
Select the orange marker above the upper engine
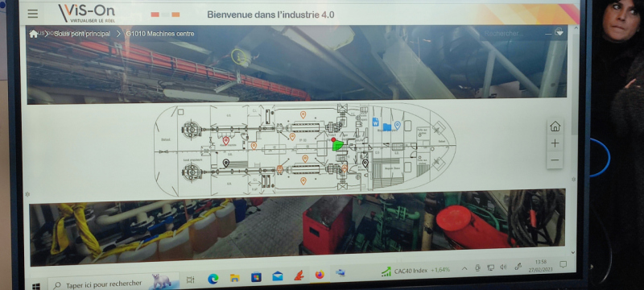(303, 114)
